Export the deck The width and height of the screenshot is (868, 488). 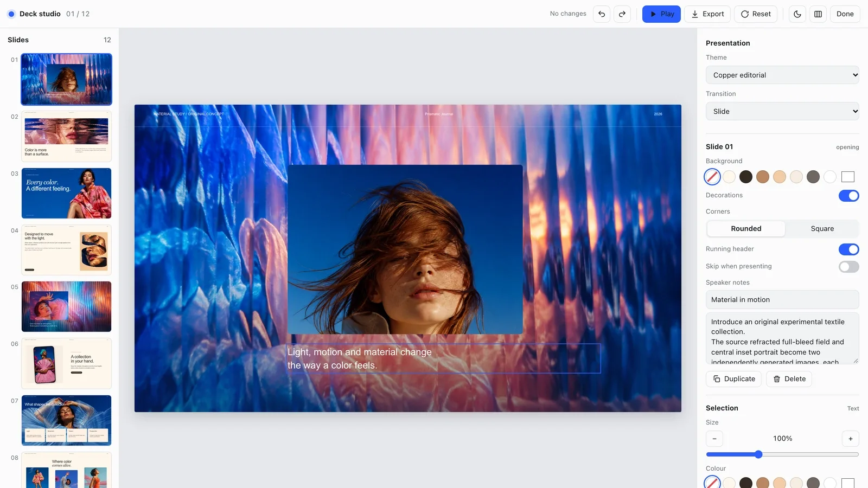click(x=707, y=14)
